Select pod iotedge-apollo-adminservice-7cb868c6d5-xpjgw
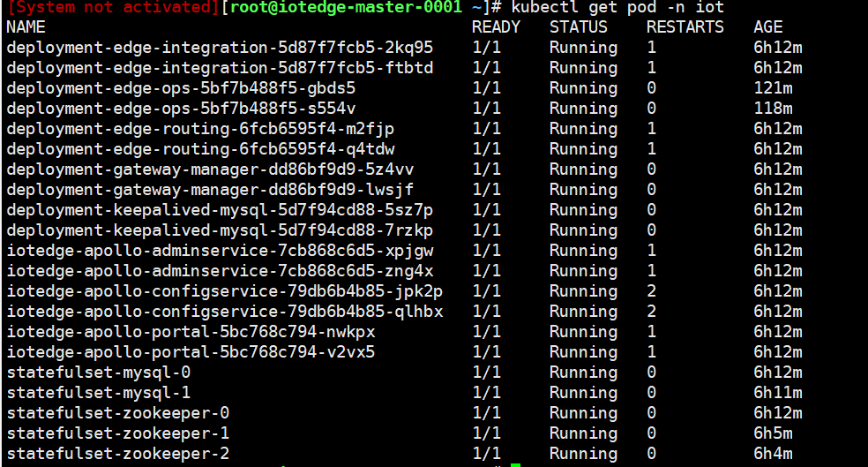The height and width of the screenshot is (467, 868). [220, 251]
